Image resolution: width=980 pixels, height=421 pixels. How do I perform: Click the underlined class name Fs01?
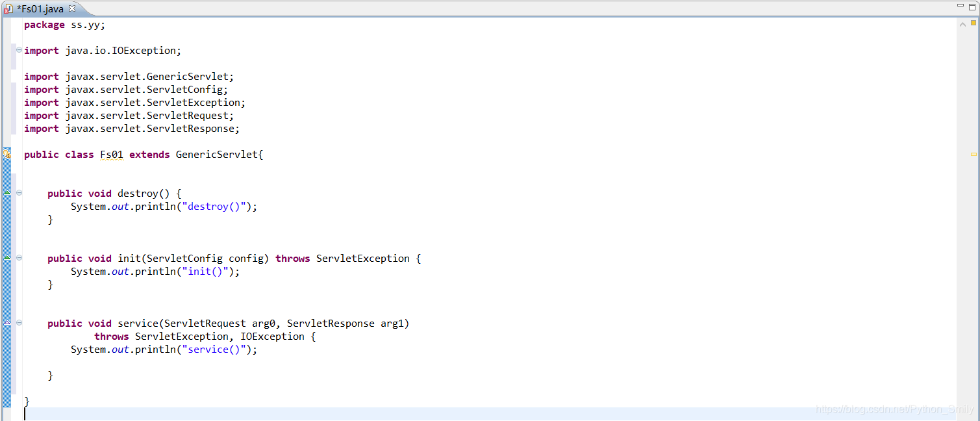[112, 155]
